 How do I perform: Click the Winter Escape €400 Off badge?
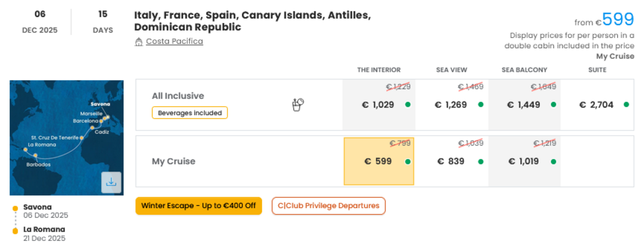click(199, 206)
